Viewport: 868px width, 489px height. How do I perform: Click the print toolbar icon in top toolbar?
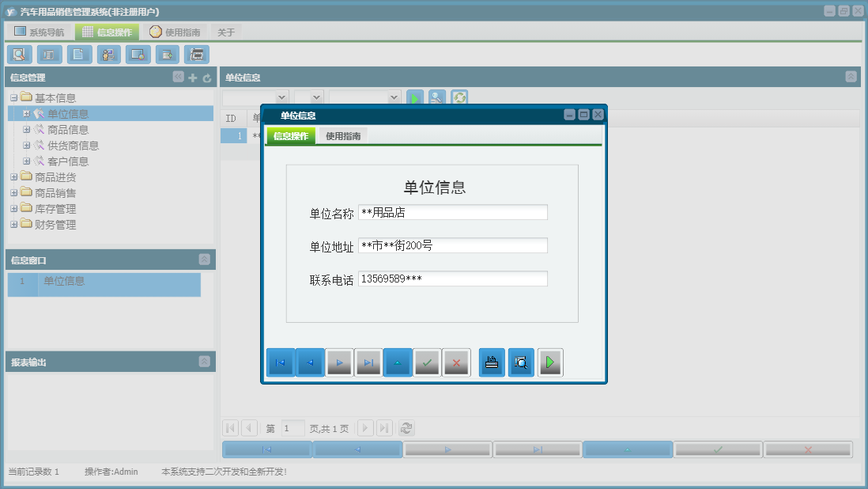tap(196, 54)
